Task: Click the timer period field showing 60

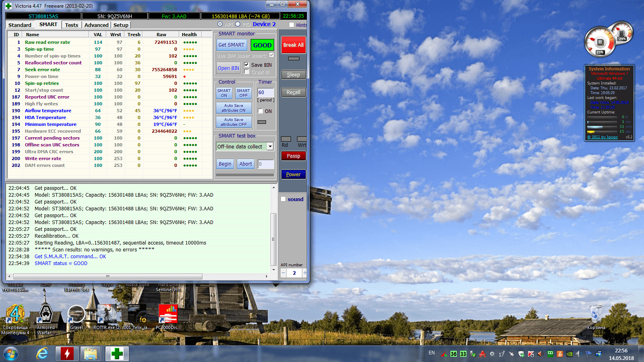Action: 266,93
